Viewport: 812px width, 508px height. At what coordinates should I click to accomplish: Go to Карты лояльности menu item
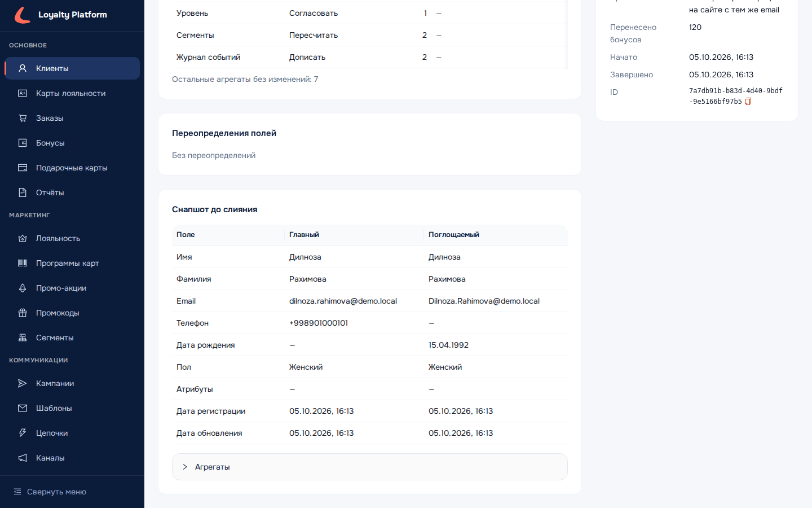(x=72, y=93)
